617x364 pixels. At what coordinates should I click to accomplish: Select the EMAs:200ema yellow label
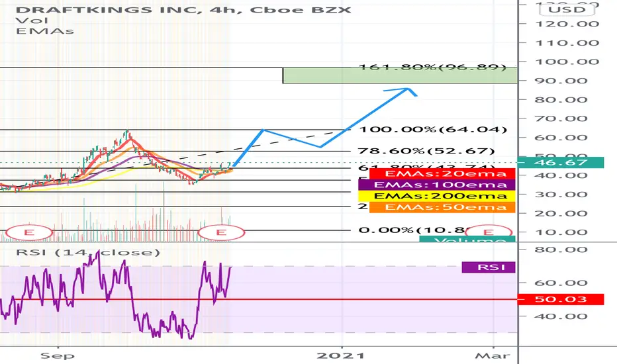437,196
